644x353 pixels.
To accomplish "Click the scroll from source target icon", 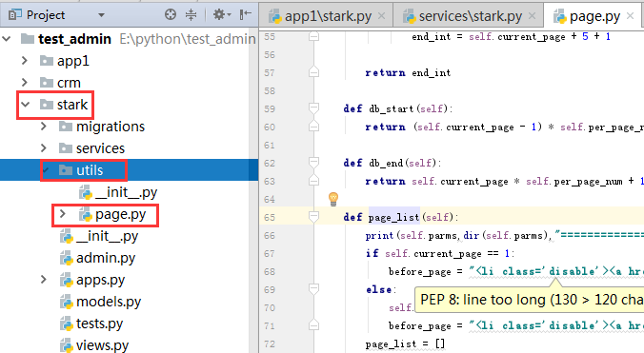I will (x=170, y=15).
